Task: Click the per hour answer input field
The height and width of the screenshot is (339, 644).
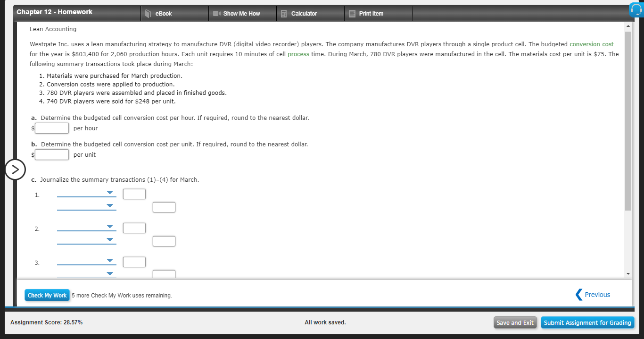Action: (51, 128)
